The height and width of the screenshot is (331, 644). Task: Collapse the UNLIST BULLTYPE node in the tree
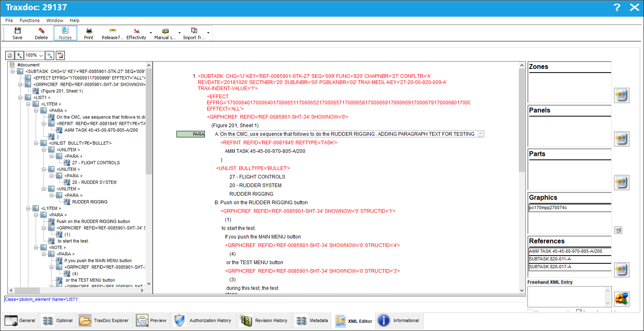point(36,143)
